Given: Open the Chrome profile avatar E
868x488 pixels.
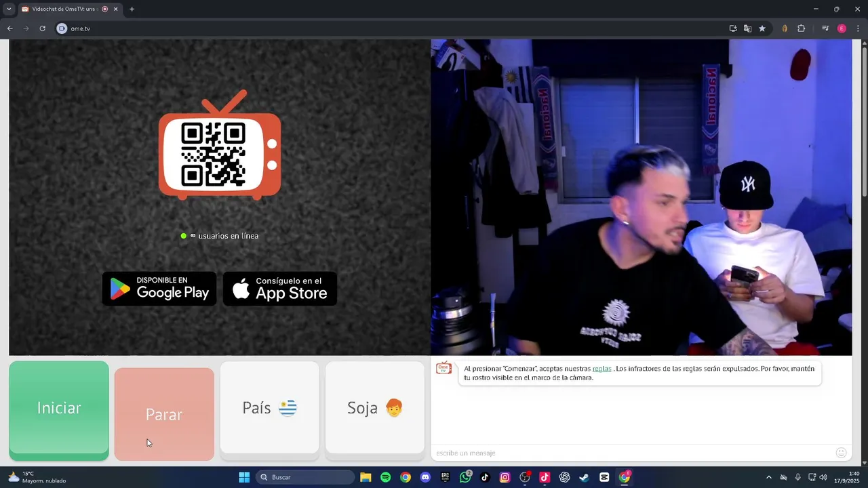Looking at the screenshot, I should 842,28.
